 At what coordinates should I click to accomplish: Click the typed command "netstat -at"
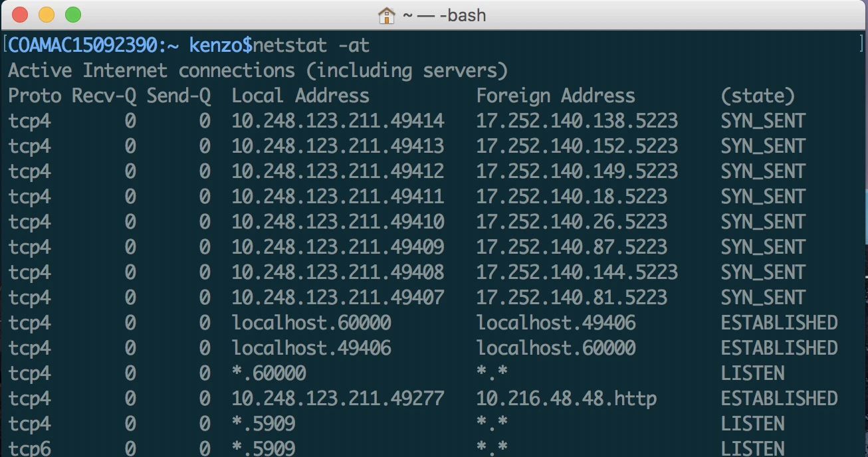(311, 45)
